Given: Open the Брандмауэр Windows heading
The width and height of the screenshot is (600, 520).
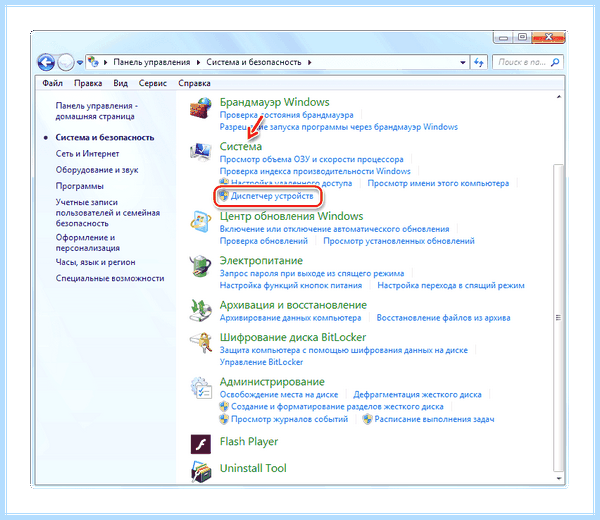Looking at the screenshot, I should [274, 102].
